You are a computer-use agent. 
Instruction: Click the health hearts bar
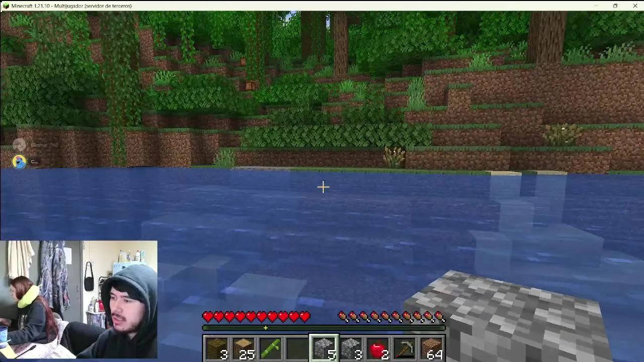256,317
